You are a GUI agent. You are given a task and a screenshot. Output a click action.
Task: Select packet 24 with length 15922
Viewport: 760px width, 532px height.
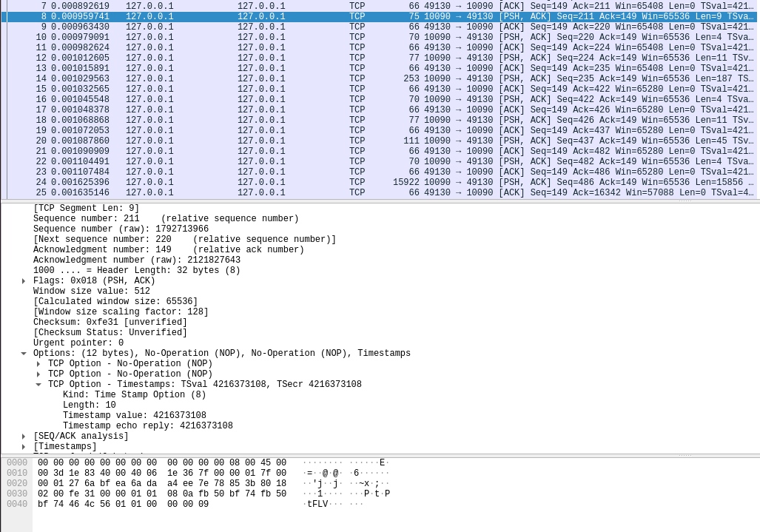point(296,182)
